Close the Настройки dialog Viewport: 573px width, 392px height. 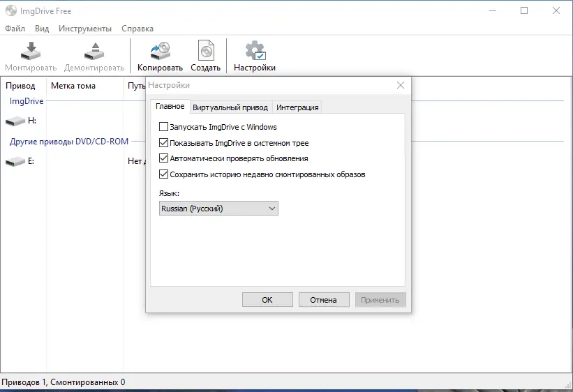[401, 85]
